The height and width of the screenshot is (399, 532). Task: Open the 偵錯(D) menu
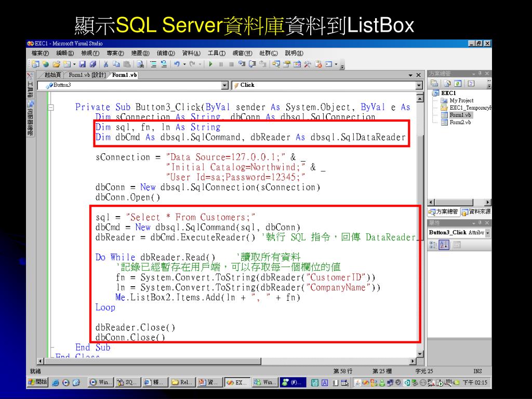pos(166,53)
